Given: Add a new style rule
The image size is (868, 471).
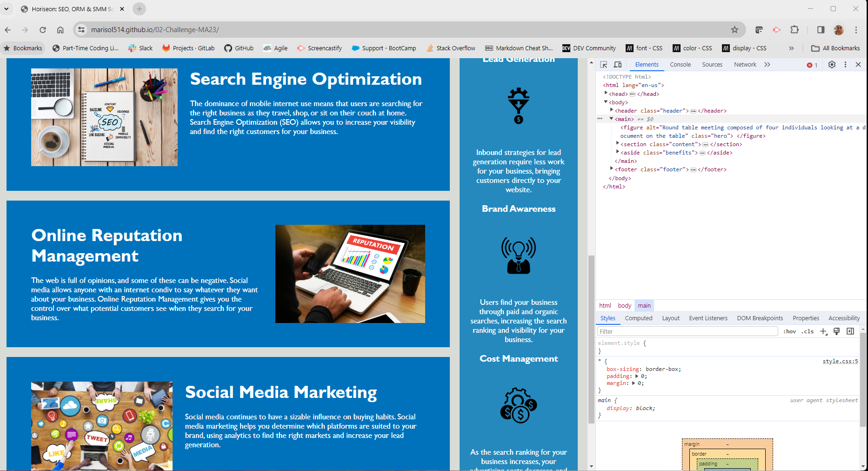Looking at the screenshot, I should coord(823,331).
